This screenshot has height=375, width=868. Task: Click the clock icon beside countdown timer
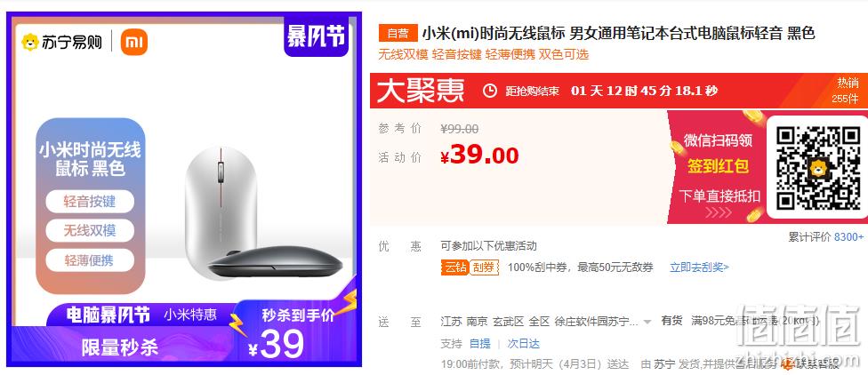pos(490,91)
